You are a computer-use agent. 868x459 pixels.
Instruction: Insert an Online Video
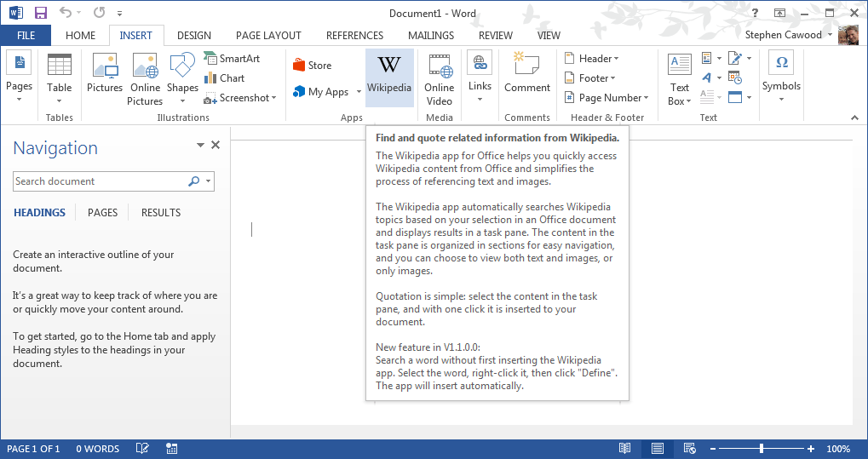[x=439, y=79]
